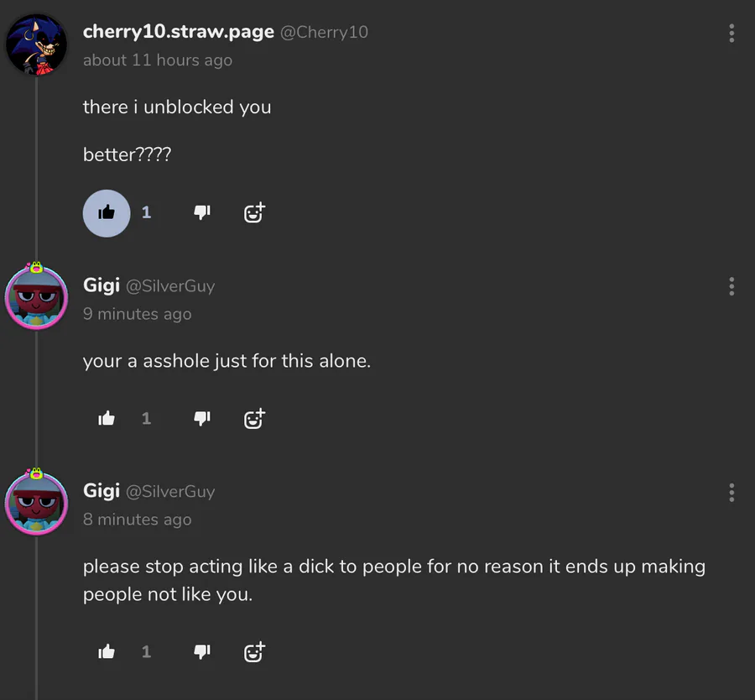This screenshot has width=755, height=700.
Task: Dislike Cherry10's "there i unblocked you" comment
Action: point(202,212)
